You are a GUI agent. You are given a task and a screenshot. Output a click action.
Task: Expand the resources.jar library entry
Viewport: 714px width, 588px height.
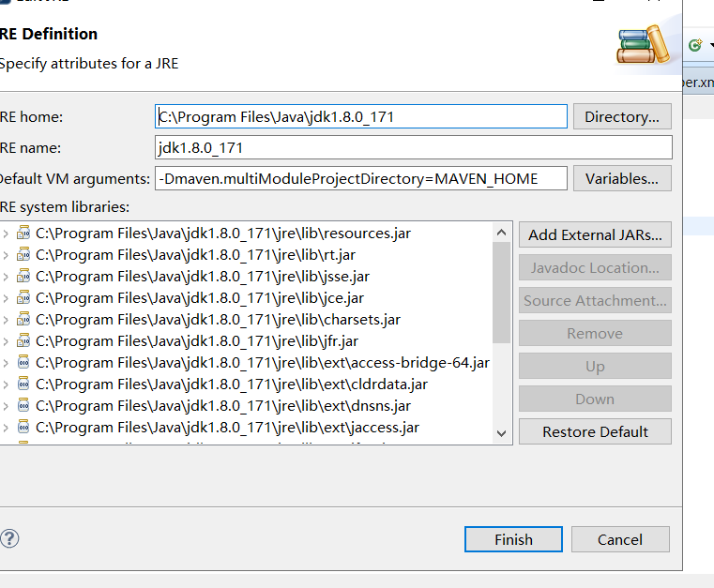pos(6,234)
